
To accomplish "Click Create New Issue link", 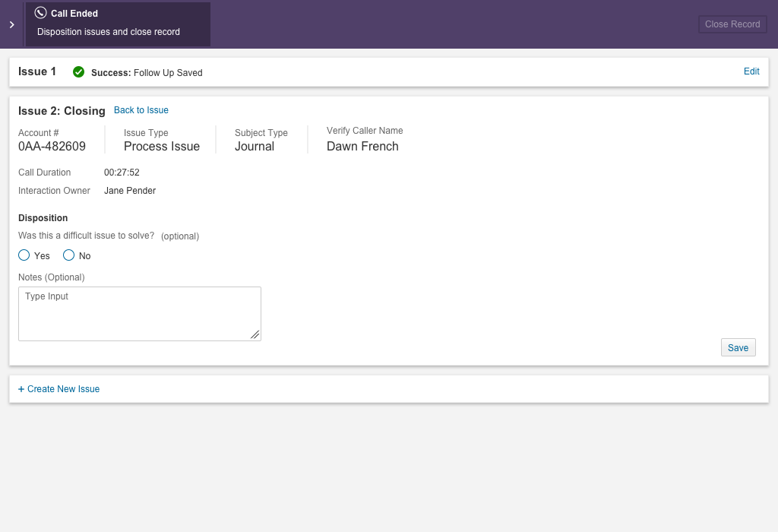I will pos(59,389).
